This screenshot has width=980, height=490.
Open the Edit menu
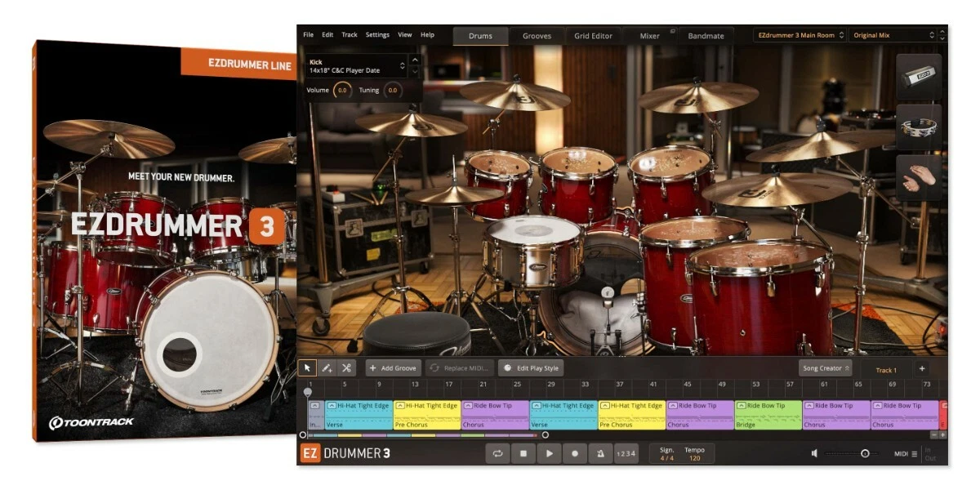[x=327, y=35]
